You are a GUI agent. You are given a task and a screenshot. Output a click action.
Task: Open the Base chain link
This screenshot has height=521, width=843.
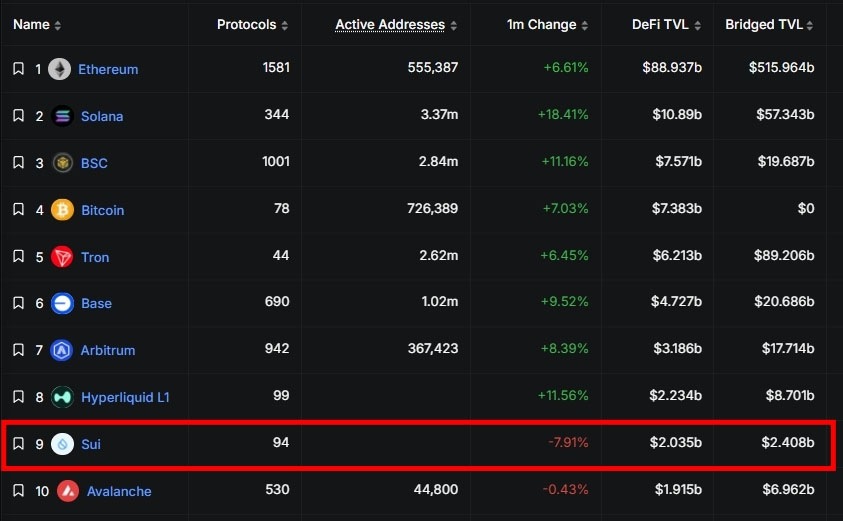(x=96, y=303)
